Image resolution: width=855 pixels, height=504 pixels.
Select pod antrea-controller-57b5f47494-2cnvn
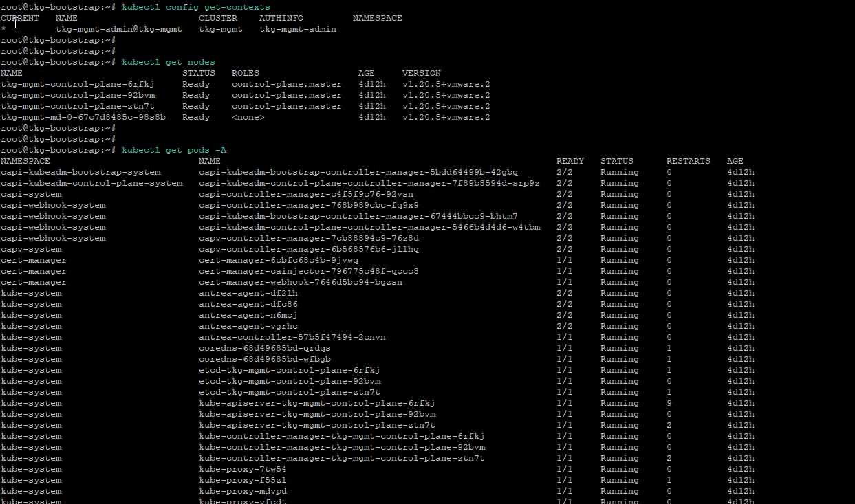click(x=292, y=337)
